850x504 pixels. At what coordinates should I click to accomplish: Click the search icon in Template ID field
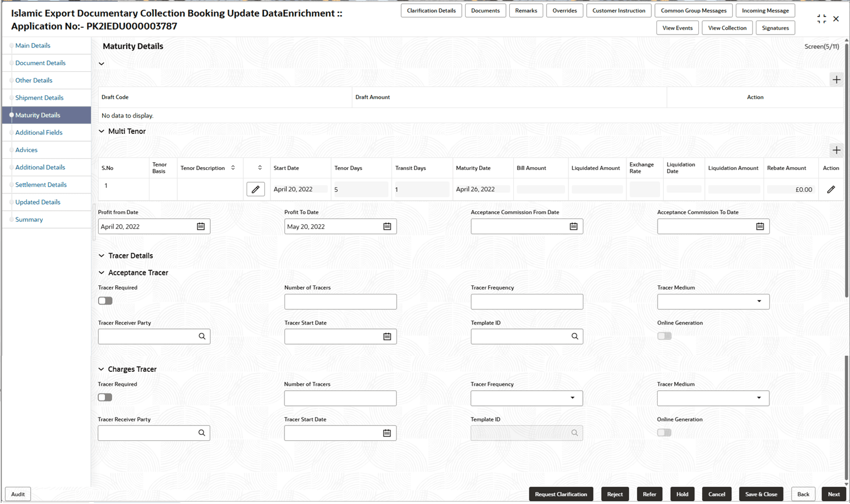[574, 336]
